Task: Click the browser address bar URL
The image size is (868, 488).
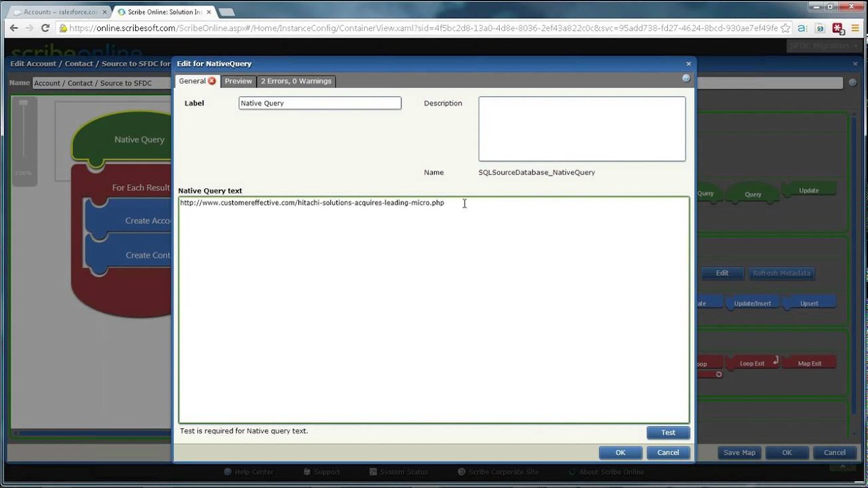Action: point(422,28)
